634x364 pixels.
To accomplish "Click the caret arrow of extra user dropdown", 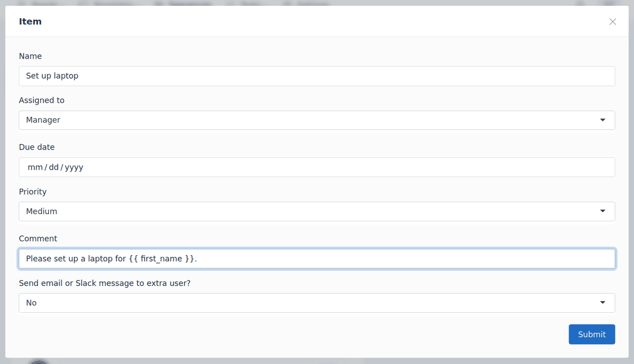I will coord(602,303).
